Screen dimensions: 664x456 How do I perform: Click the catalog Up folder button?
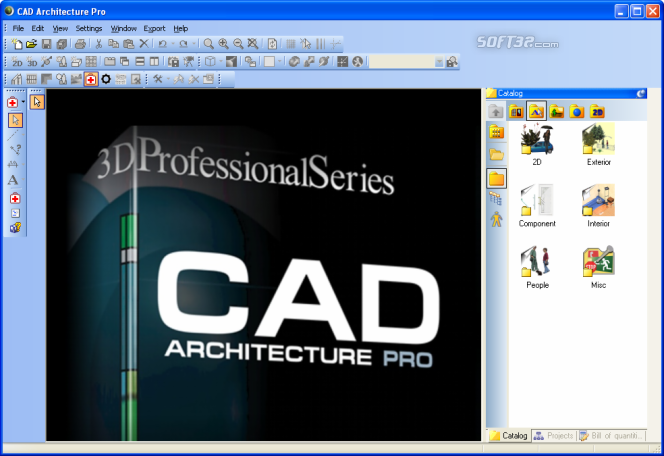coord(496,111)
